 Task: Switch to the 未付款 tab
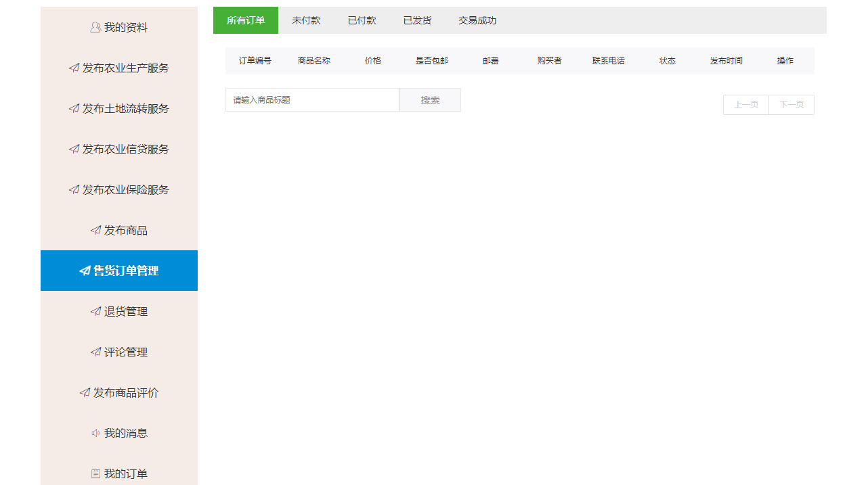tap(306, 20)
